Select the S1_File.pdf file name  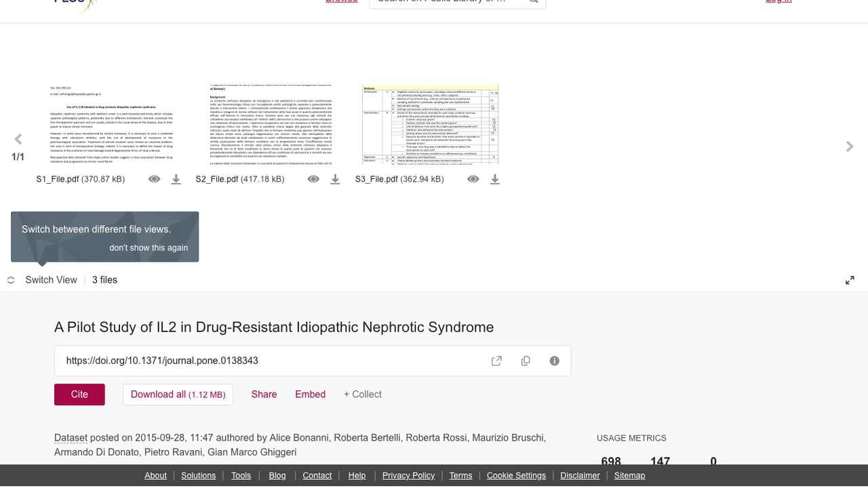[58, 179]
